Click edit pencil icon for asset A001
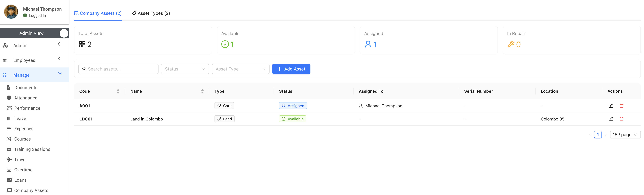This screenshot has width=644, height=195. (611, 106)
